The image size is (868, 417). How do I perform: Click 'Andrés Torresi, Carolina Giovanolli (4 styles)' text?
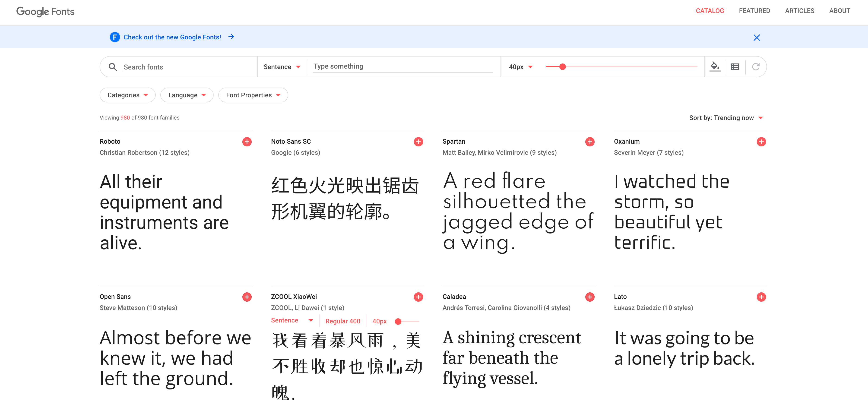pos(506,308)
